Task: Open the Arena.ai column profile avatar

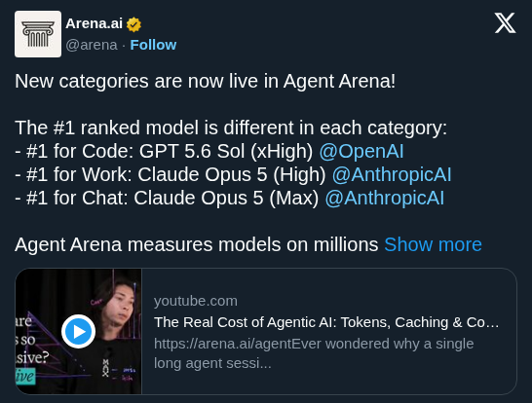Action: 38,34
